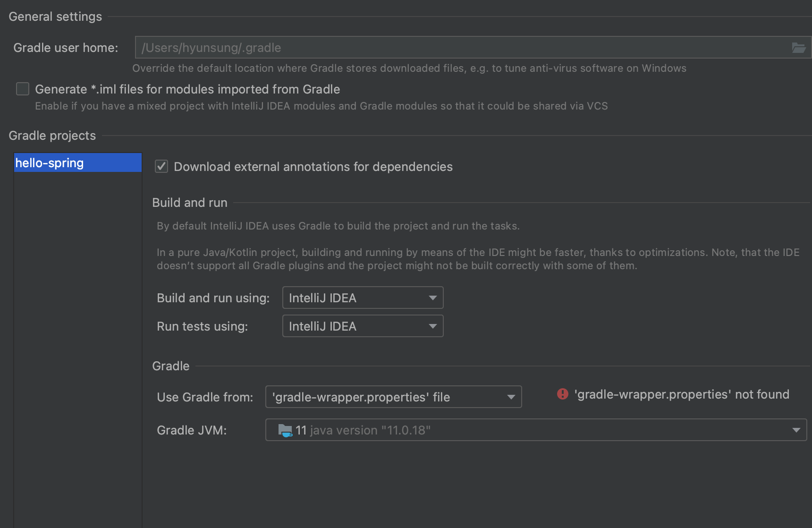Image resolution: width=812 pixels, height=528 pixels.
Task: Click the Override the default location hint text
Action: coord(409,68)
